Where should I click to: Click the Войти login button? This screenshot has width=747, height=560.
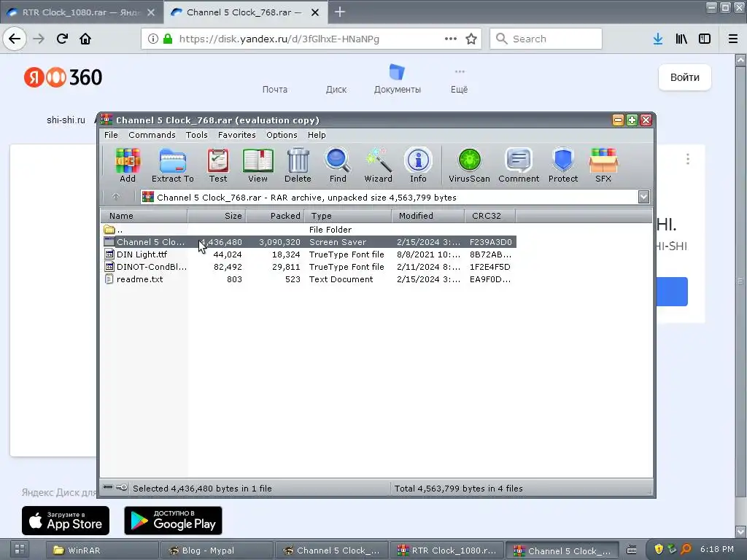click(x=684, y=77)
